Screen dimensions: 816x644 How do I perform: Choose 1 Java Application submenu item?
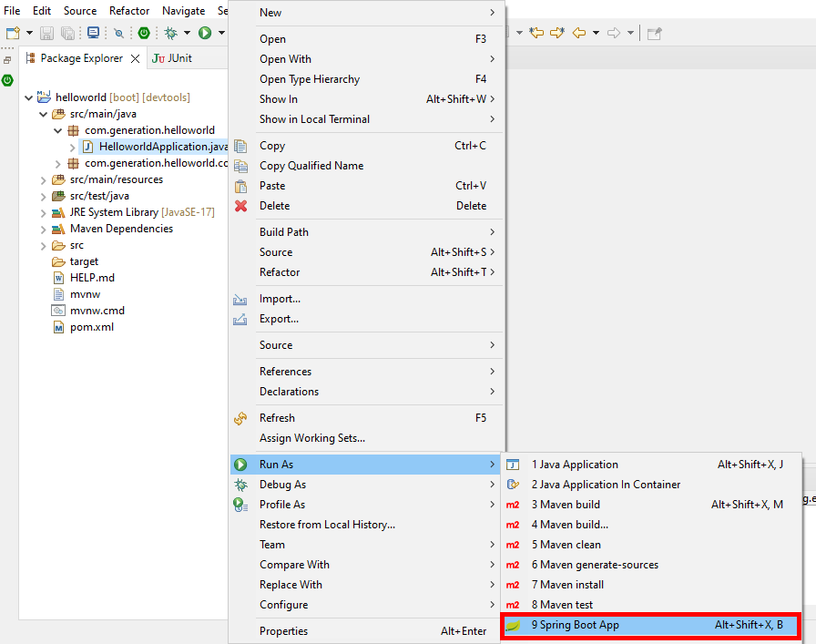[650, 465]
